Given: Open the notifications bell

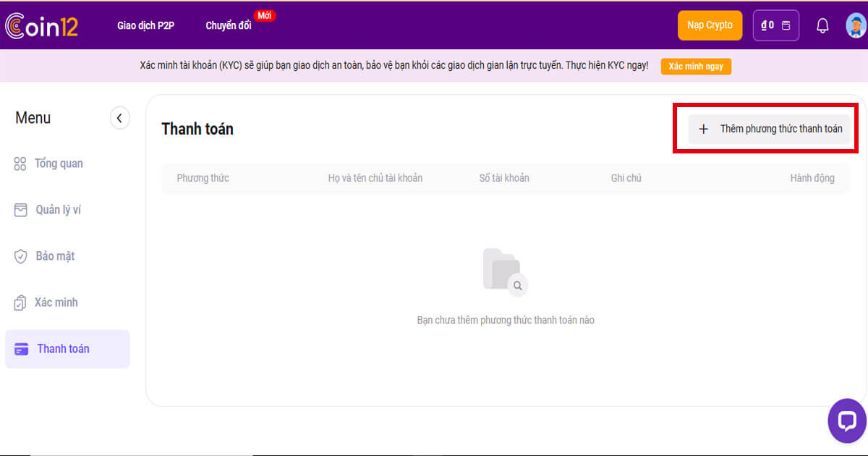Looking at the screenshot, I should 822,25.
